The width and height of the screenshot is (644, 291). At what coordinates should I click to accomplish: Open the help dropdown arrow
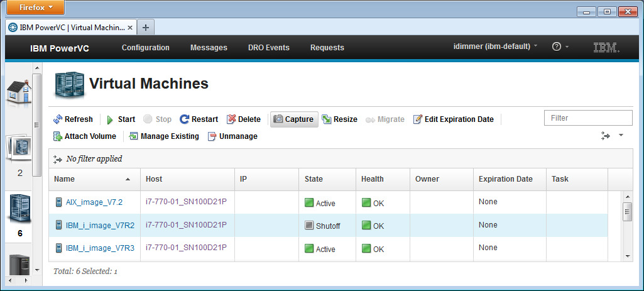[567, 47]
